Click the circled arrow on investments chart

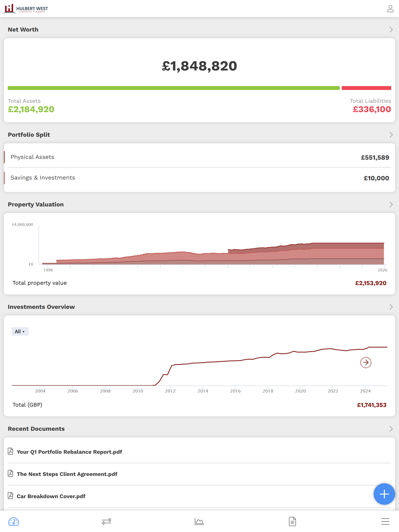click(365, 362)
